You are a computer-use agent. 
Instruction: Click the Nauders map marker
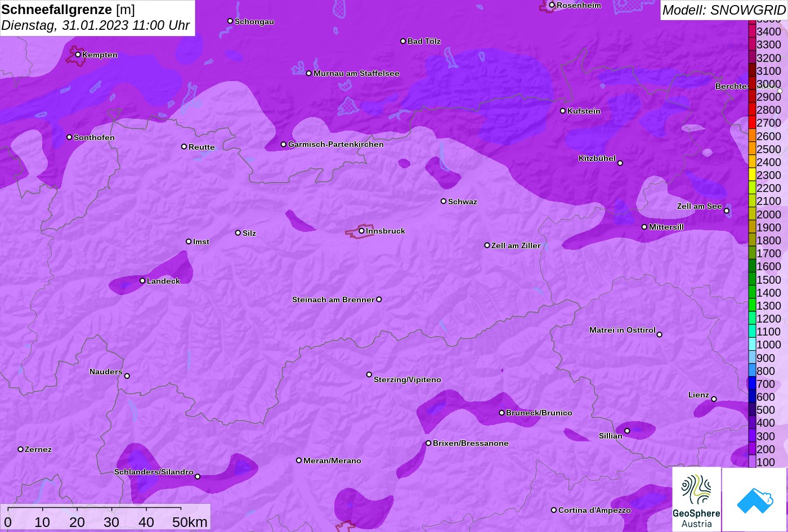pos(127,376)
